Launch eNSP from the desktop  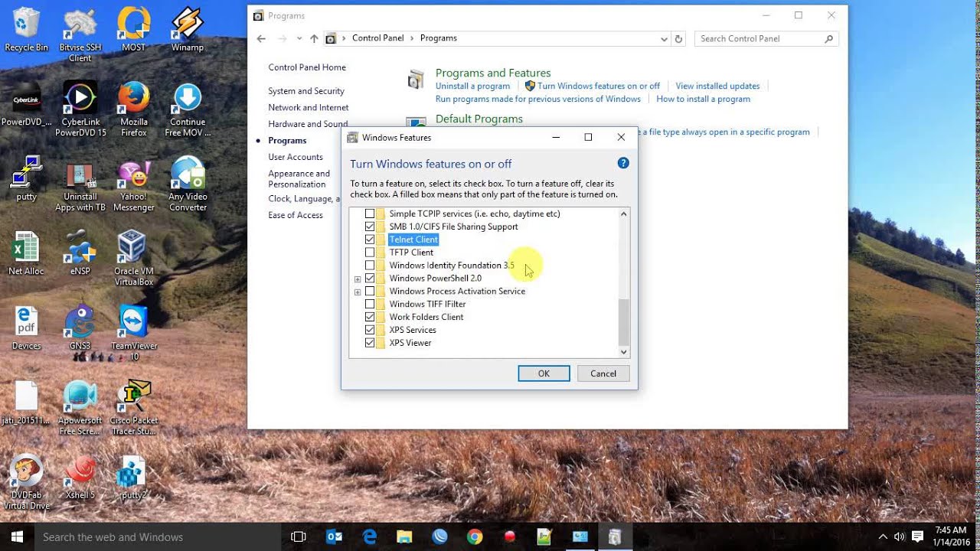[x=80, y=253]
